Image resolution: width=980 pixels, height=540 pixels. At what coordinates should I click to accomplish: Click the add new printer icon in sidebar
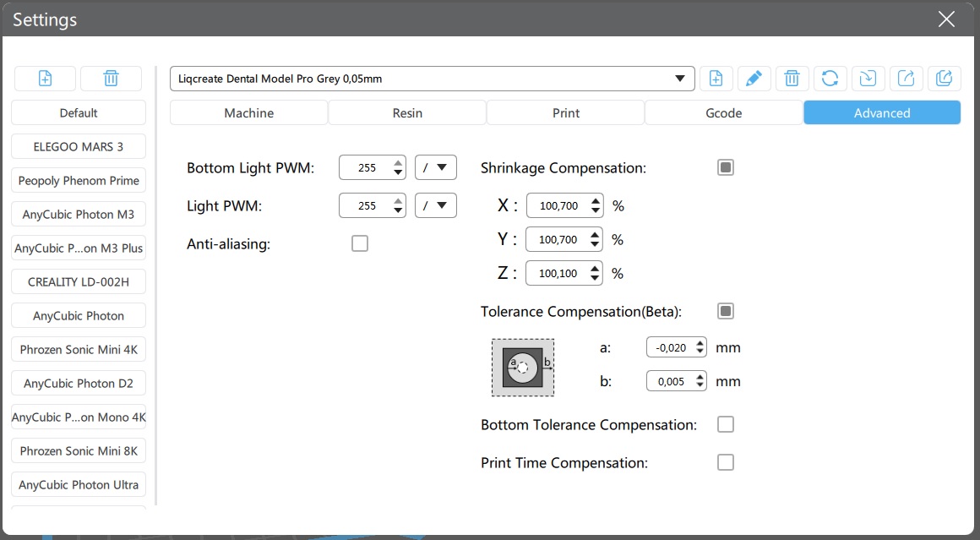45,79
